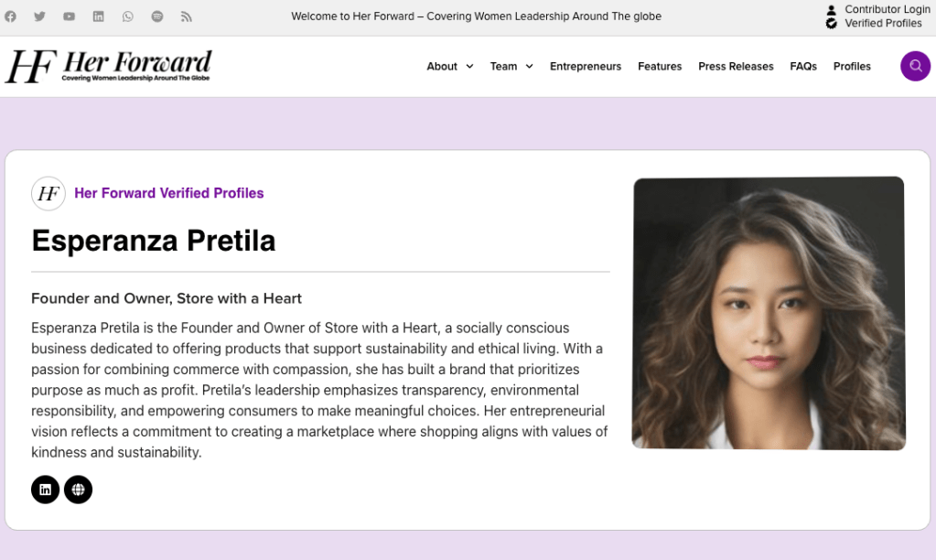This screenshot has height=560, width=936.
Task: Click the Her Forward site logo
Action: (108, 66)
